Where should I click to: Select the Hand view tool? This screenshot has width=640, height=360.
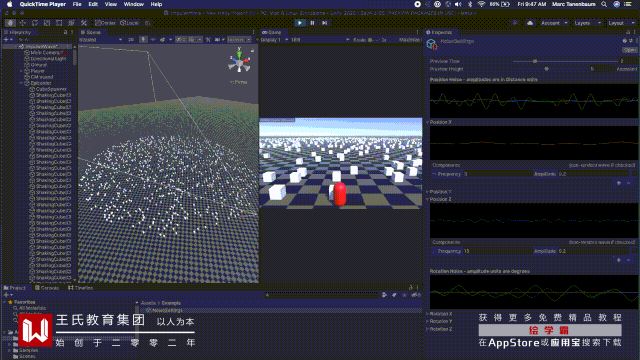coord(10,23)
